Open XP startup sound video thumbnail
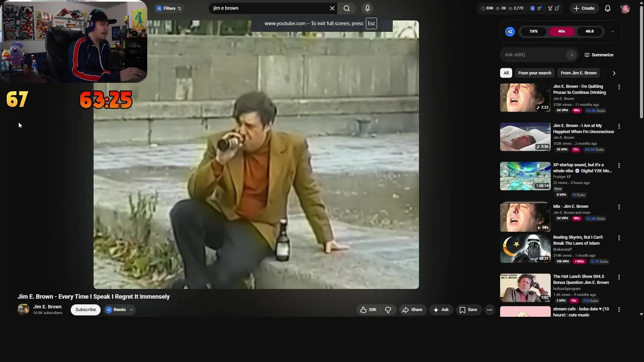Screen dimensions: 644x362 (x=525, y=176)
